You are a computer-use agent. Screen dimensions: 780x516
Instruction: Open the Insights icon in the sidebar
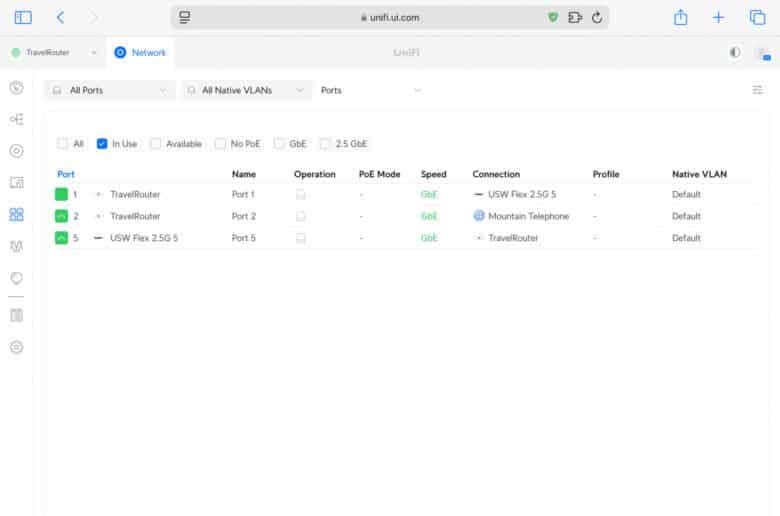16,246
